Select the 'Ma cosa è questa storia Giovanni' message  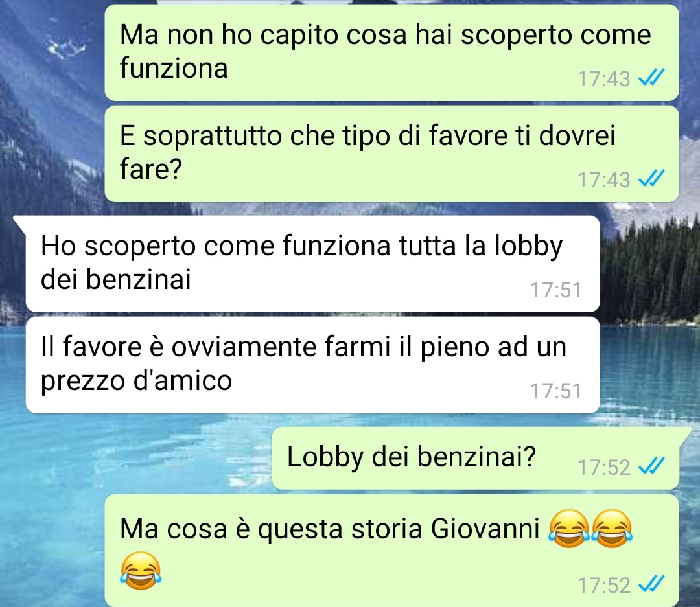pyautogui.click(x=391, y=551)
